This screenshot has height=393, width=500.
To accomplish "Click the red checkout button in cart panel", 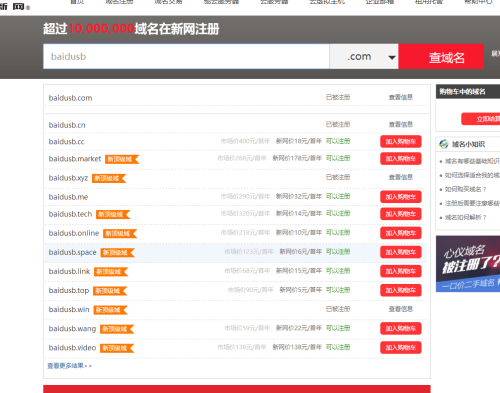I will coord(481,119).
